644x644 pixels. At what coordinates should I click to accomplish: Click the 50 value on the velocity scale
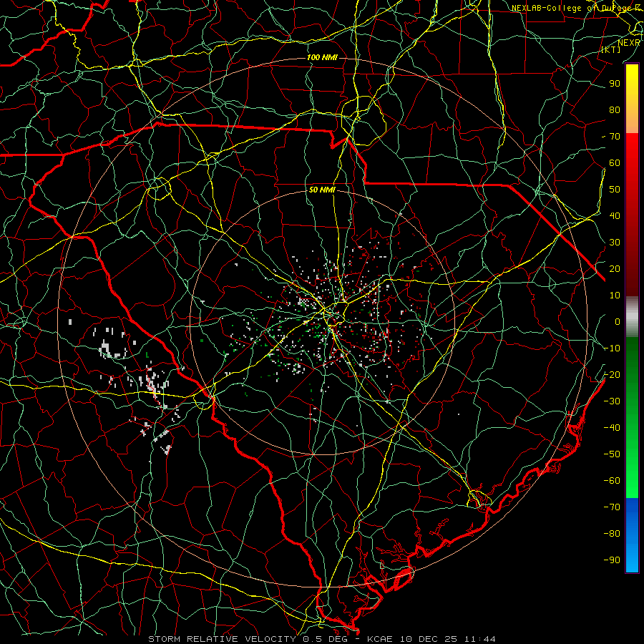(x=615, y=190)
